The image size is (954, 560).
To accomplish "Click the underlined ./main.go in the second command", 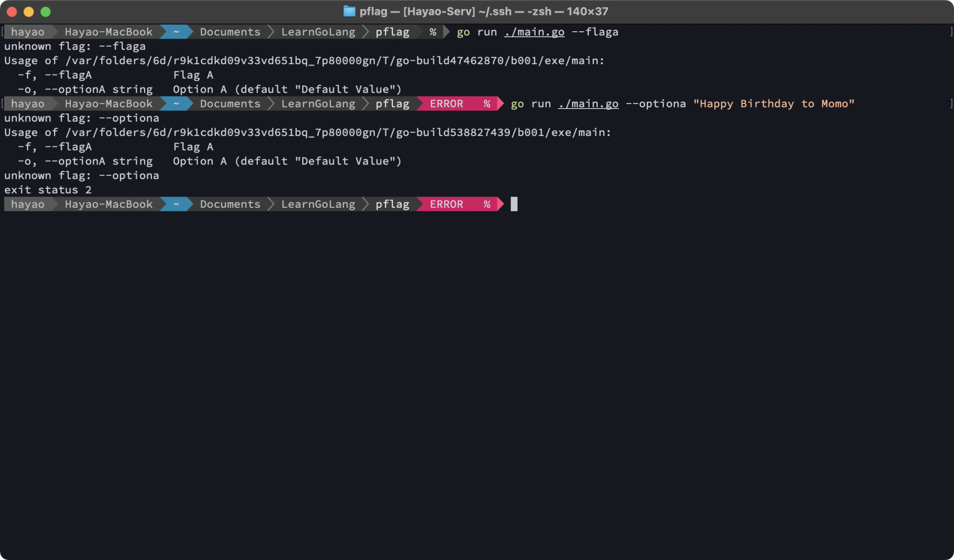I will pos(588,103).
